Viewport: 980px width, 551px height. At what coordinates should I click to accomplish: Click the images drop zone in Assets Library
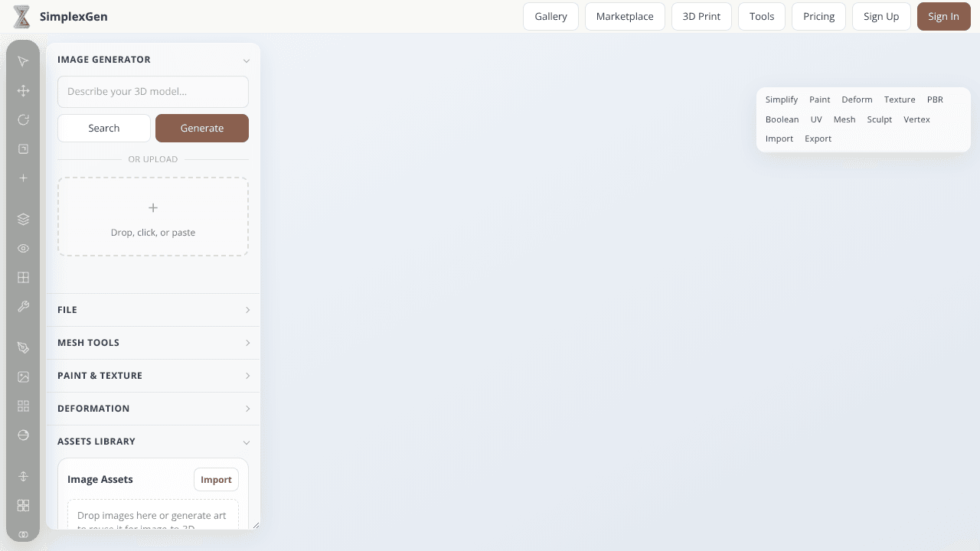[153, 515]
